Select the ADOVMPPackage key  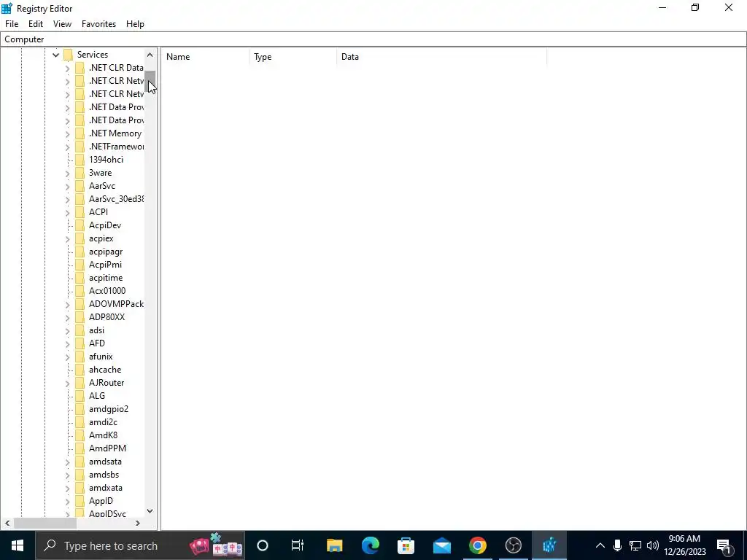pos(116,304)
